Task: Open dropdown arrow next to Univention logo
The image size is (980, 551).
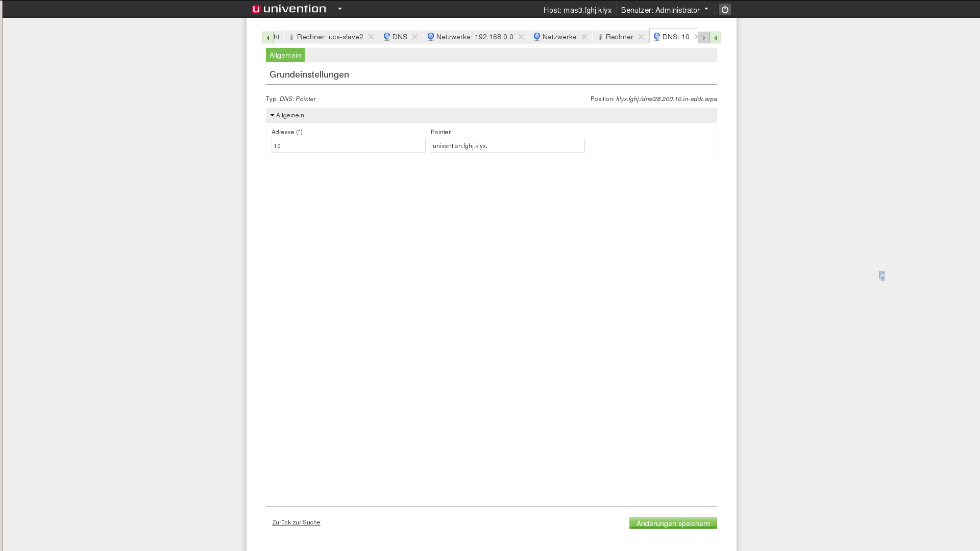Action: tap(340, 9)
